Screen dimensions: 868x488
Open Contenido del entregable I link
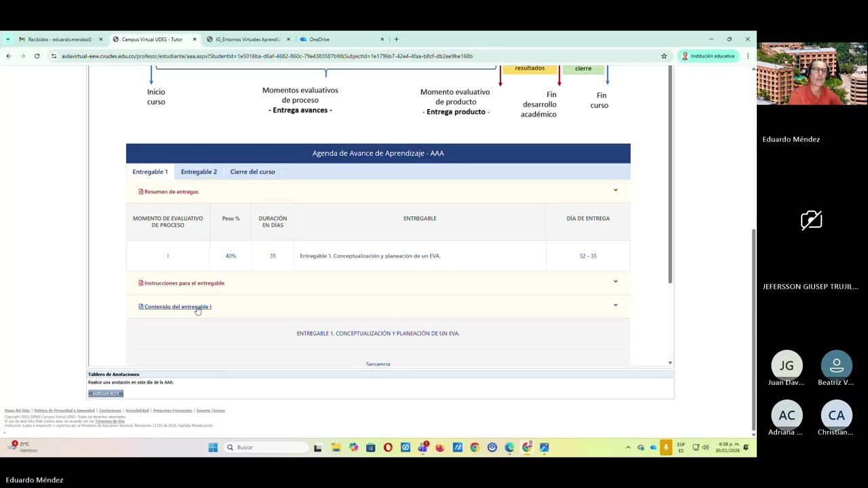[178, 307]
